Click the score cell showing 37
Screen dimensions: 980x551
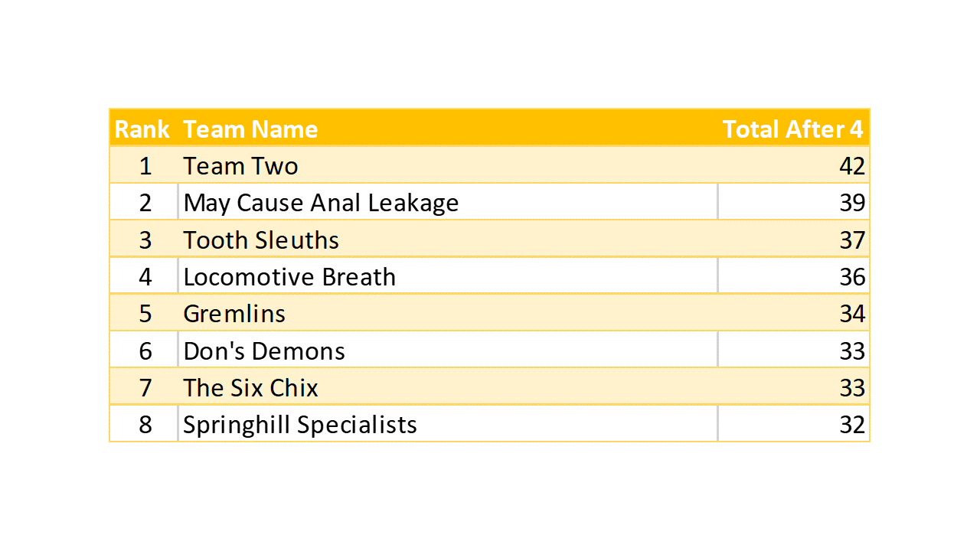tap(851, 240)
